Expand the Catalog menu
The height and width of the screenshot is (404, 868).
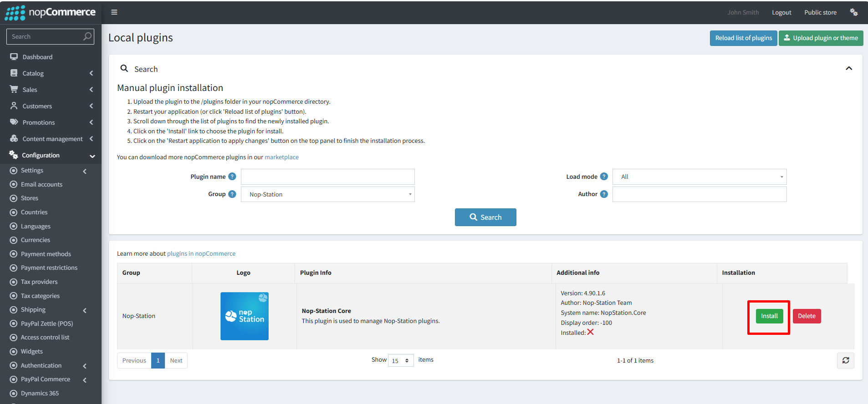51,73
